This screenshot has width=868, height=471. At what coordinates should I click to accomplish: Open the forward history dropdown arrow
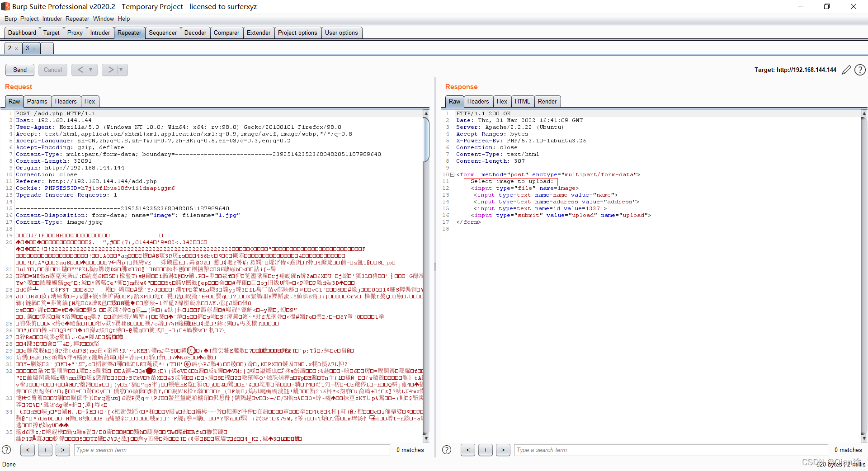tap(121, 70)
